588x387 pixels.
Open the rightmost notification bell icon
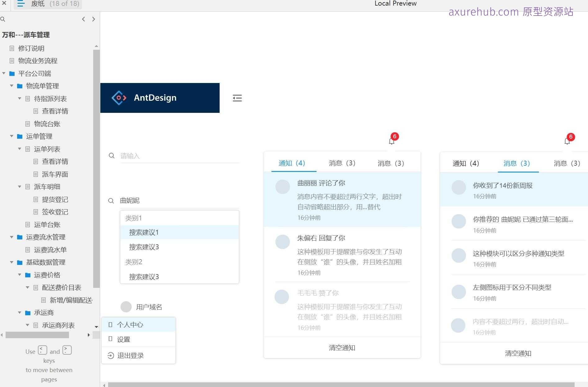coord(567,142)
